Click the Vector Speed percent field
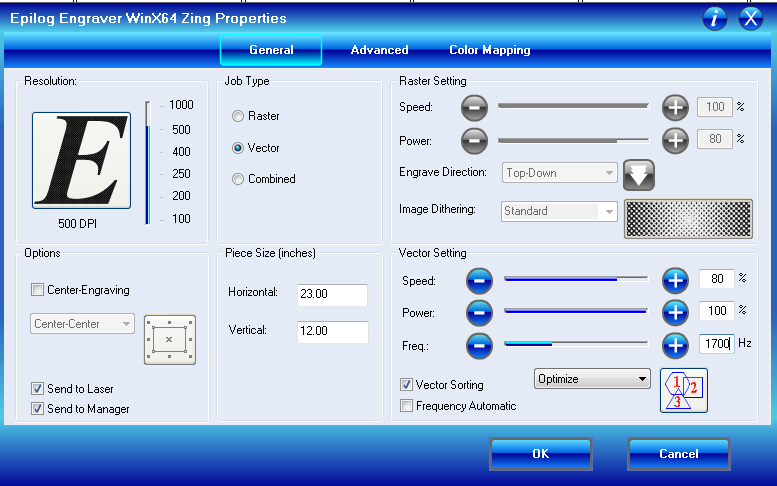Screen dimensions: 777x486 tap(717, 279)
